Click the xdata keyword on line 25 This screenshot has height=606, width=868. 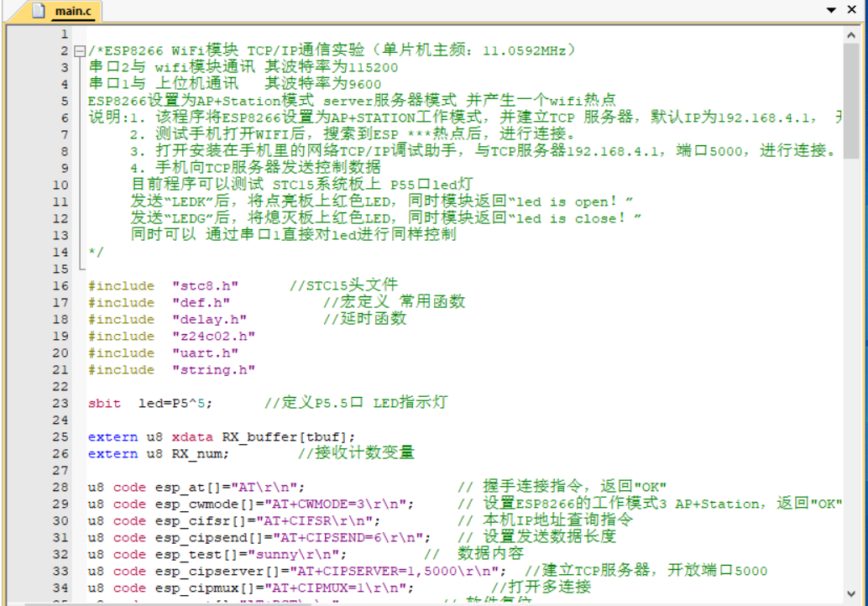tap(192, 436)
